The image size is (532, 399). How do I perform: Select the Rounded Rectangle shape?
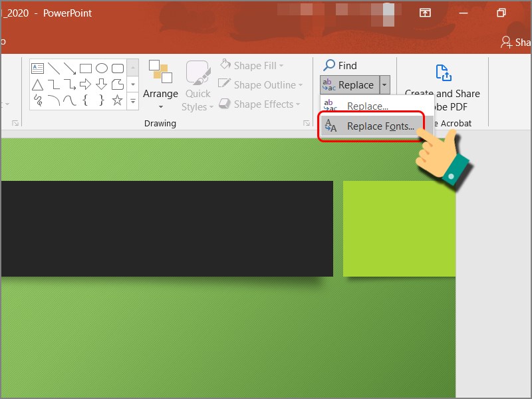(118, 68)
